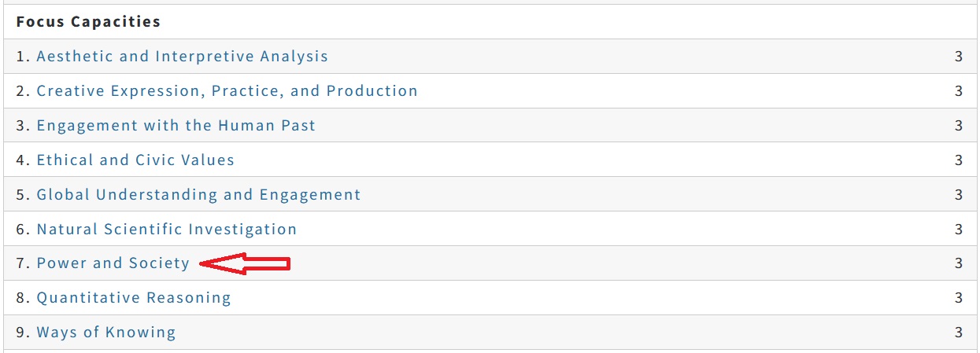Select the Ethical and Civic Values link
The height and width of the screenshot is (353, 980).
[135, 160]
